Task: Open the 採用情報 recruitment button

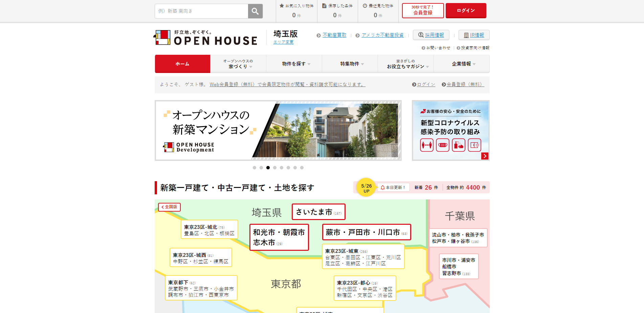Action: click(431, 35)
